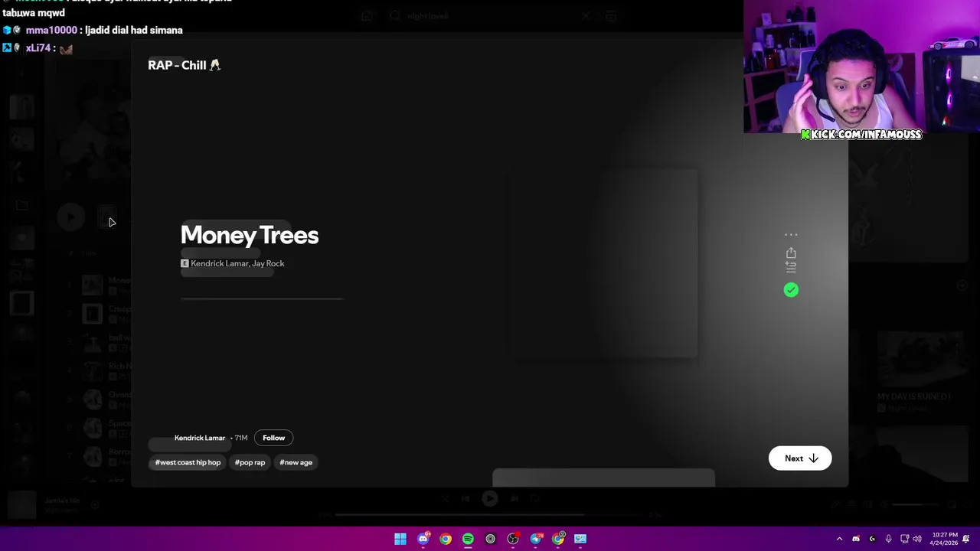This screenshot has height=551, width=980.
Task: Open the black circular app on the taskbar
Action: coord(490,539)
